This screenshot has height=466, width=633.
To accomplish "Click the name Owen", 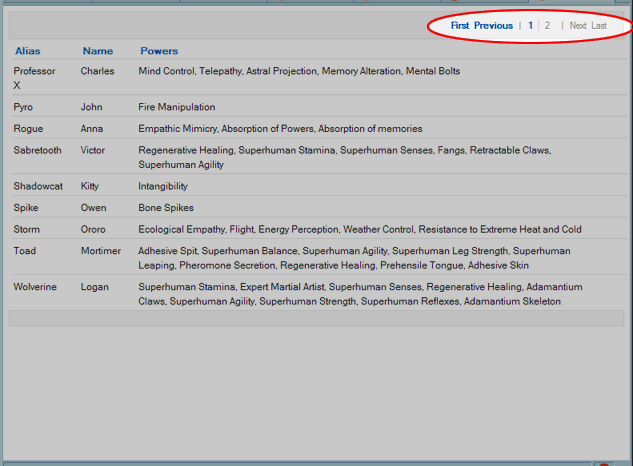I will click(x=93, y=208).
